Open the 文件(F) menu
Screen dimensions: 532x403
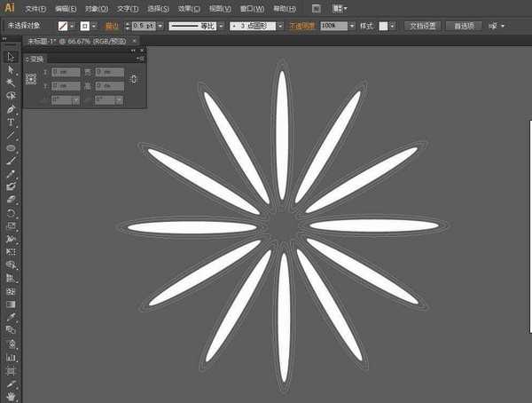tap(36, 8)
